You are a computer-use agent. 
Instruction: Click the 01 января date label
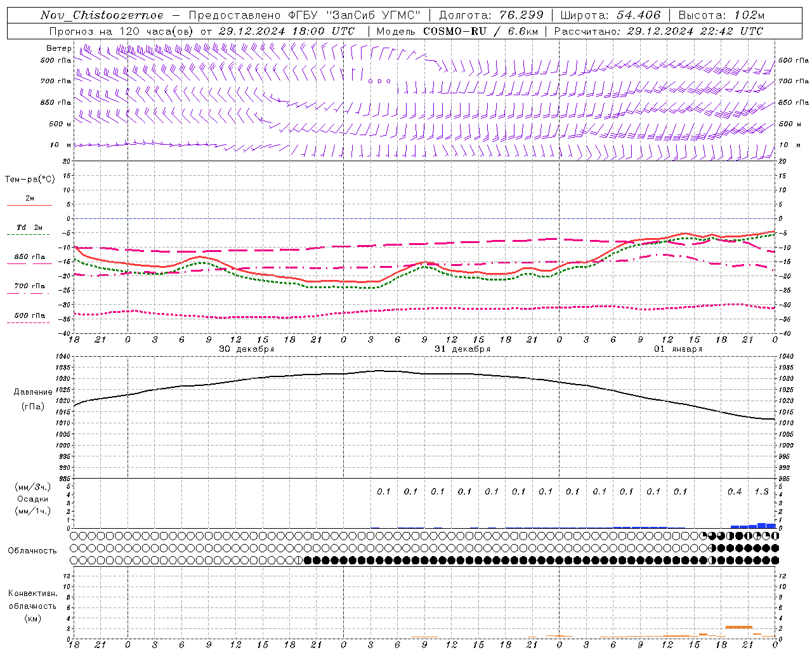pyautogui.click(x=678, y=349)
